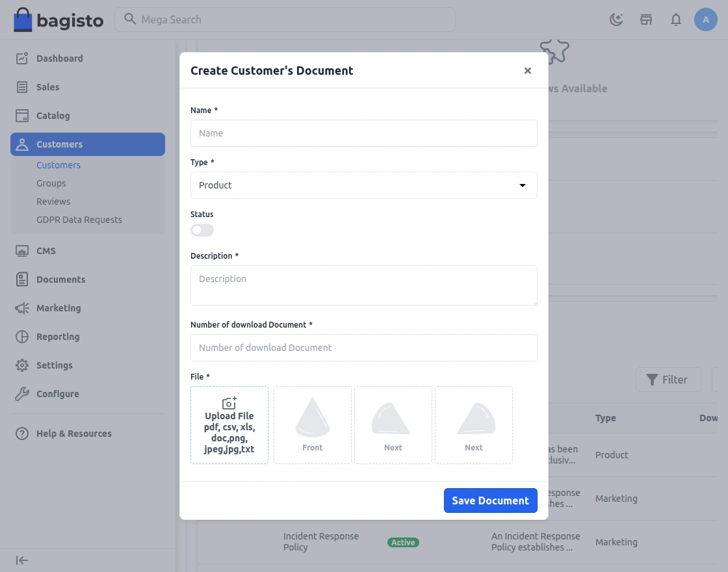Click the CMS sidebar icon
728x572 pixels.
click(x=22, y=251)
